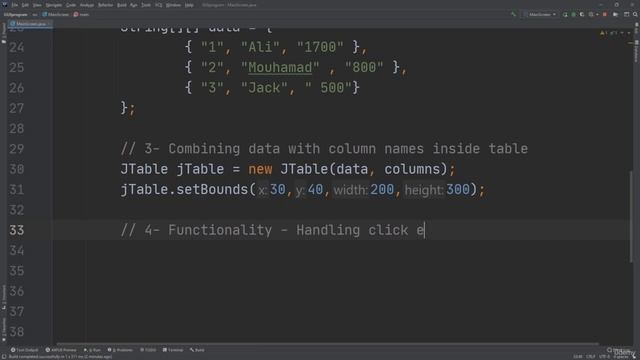
Task: Click the Profiler icon in toolbar
Action: pyautogui.click(x=591, y=14)
